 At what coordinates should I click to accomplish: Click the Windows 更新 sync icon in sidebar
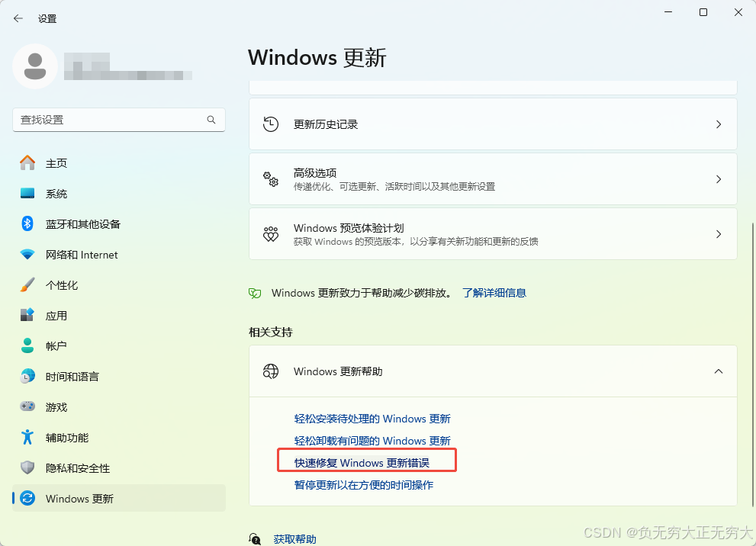(x=27, y=498)
